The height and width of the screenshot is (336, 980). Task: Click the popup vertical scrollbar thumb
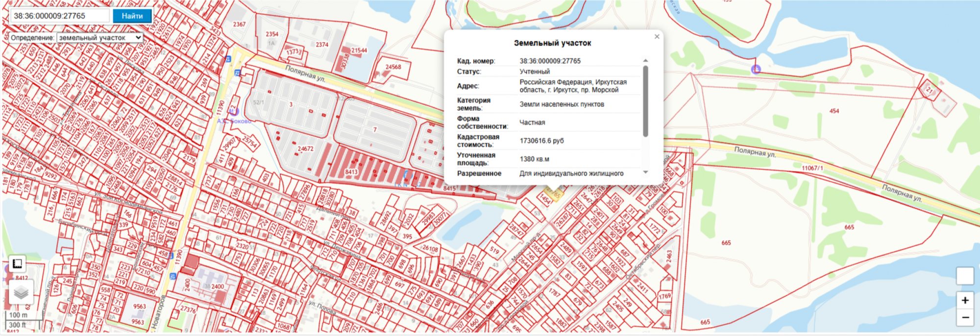coord(645,101)
